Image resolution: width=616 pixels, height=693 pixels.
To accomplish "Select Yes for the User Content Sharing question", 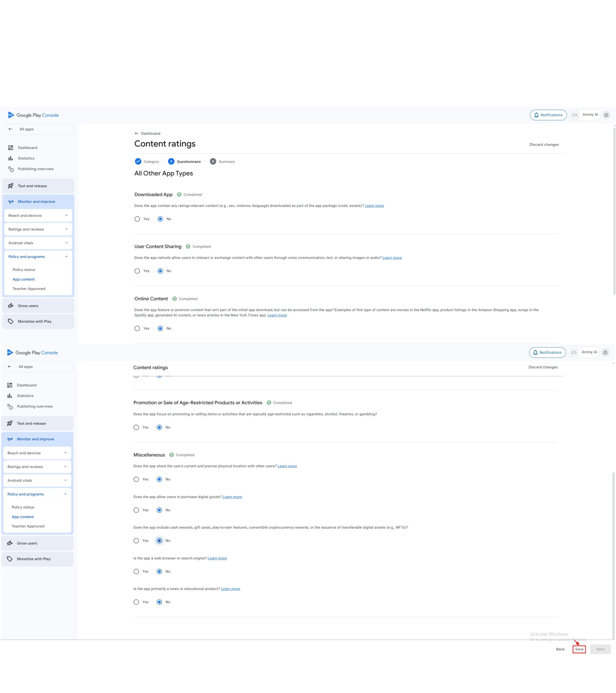I will 137,271.
